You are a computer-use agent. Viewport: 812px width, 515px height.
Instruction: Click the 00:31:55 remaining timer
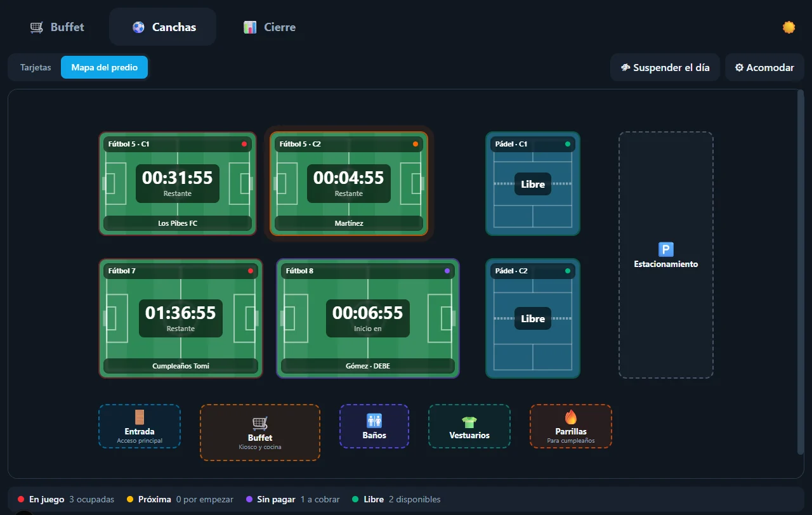tap(178, 183)
